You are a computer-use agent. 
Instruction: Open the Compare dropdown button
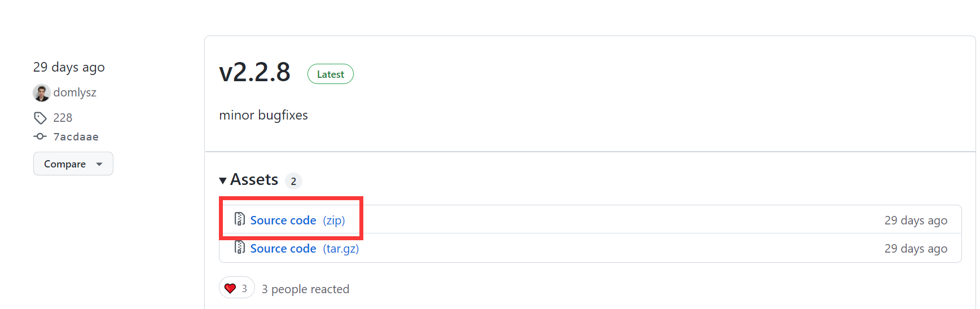[73, 164]
